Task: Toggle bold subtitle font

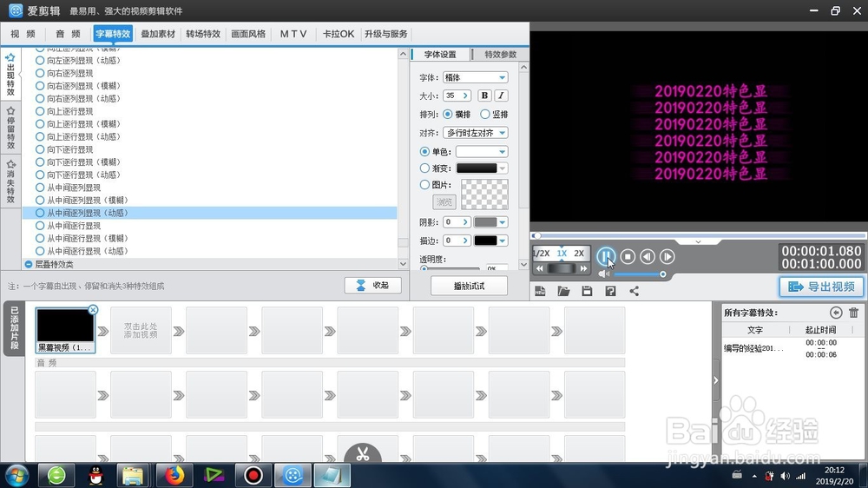Action: pyautogui.click(x=484, y=96)
